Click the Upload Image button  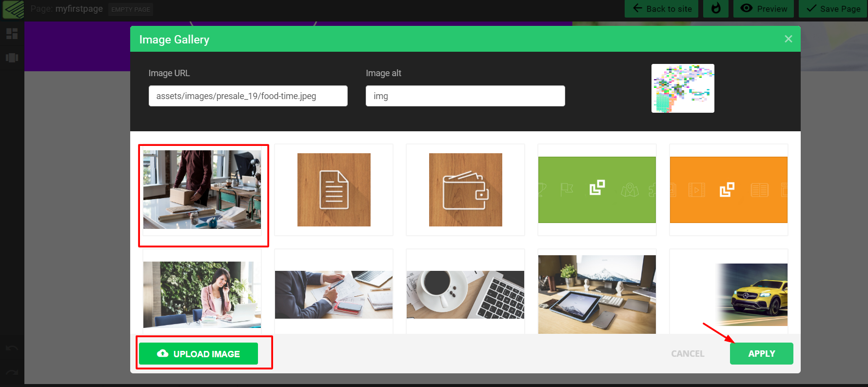tap(198, 354)
